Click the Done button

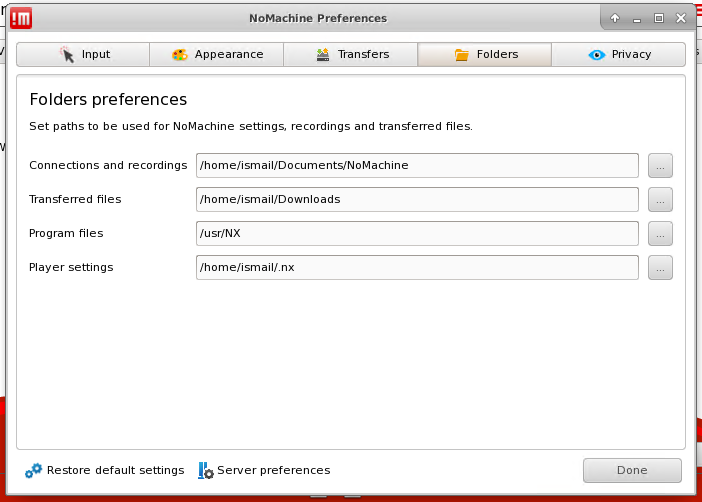[632, 470]
